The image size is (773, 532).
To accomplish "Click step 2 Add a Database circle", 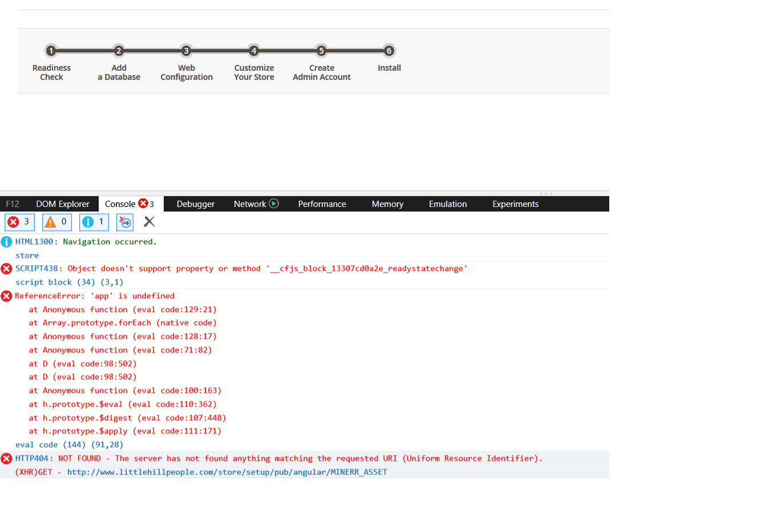I will pyautogui.click(x=119, y=51).
